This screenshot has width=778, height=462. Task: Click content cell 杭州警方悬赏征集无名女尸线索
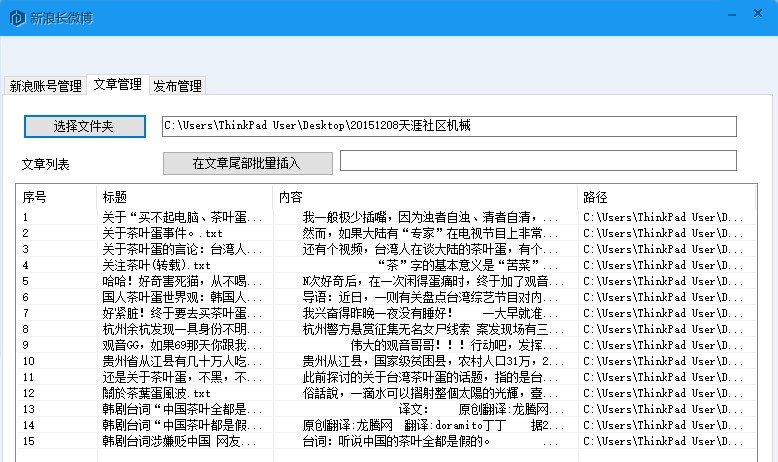pos(433,329)
